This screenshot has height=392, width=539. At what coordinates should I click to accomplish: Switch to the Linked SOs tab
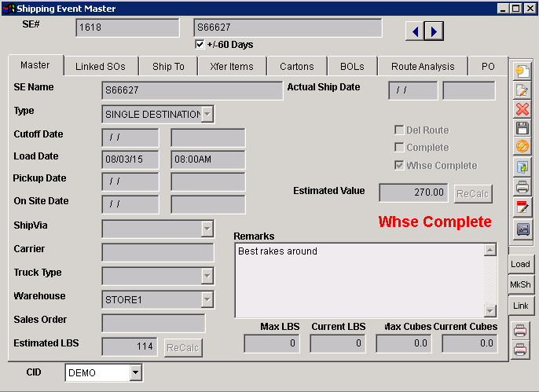[x=101, y=67]
